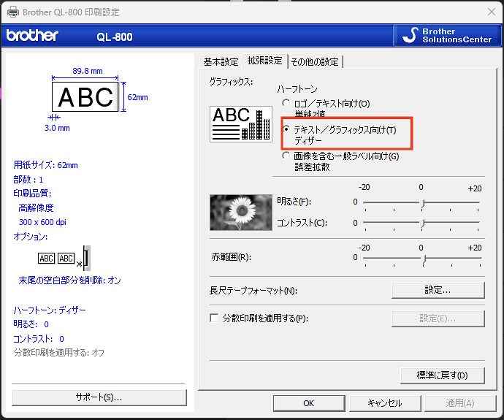Click the label cut option icon
This screenshot has height=420, width=504.
[x=64, y=258]
